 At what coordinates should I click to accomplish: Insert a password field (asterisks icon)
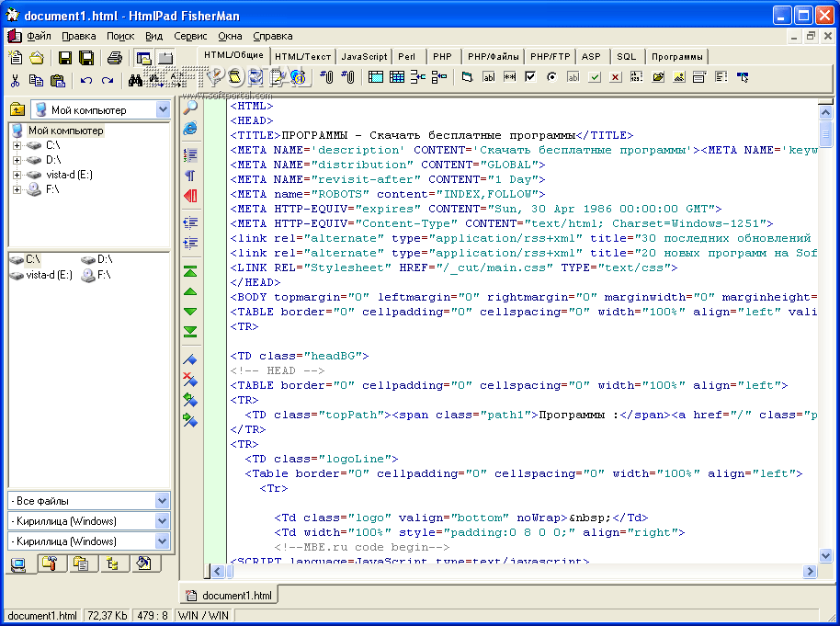[509, 77]
